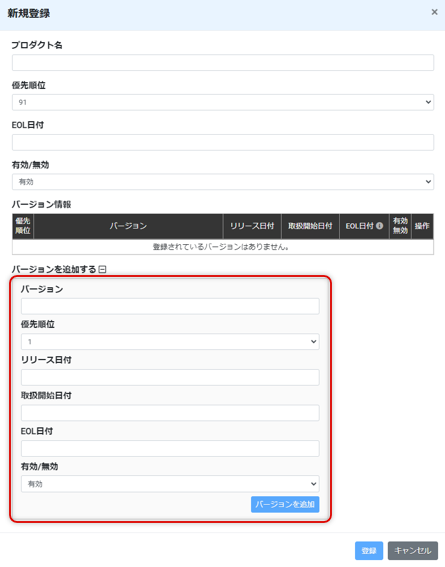Click the 登録 button

(369, 550)
